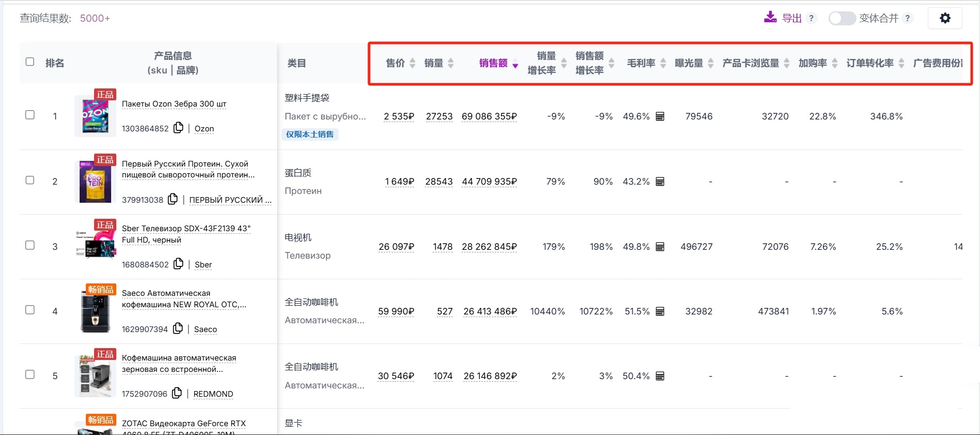Sort by 订单转化率 column arrows
The height and width of the screenshot is (435, 980).
[x=901, y=63]
